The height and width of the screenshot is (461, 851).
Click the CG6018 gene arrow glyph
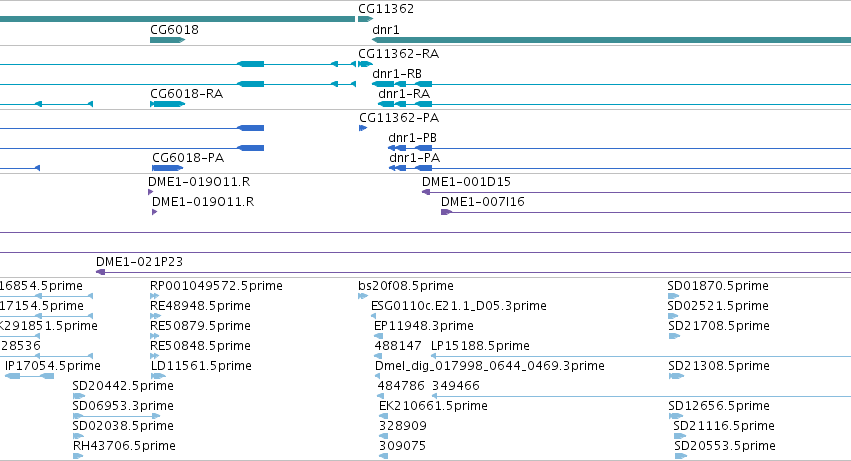tap(168, 40)
